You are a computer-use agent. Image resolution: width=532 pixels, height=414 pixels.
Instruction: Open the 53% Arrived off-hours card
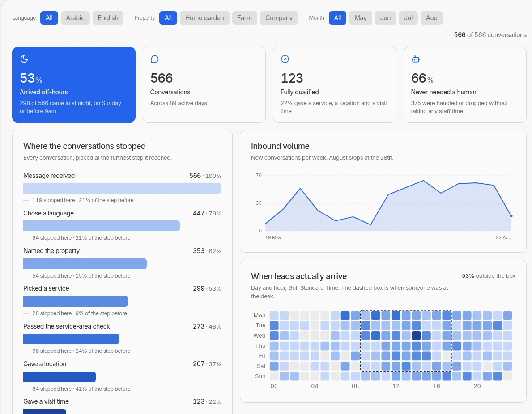pos(74,85)
